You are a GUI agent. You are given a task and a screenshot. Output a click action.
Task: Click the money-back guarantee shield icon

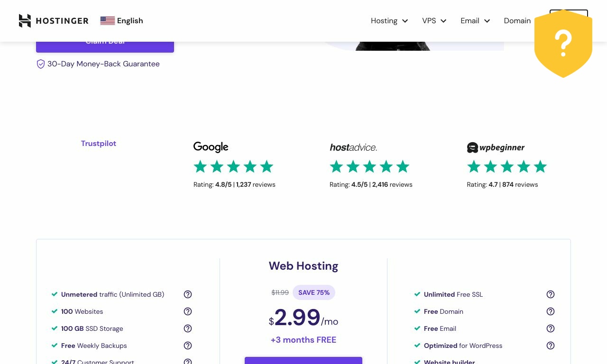[x=41, y=64]
